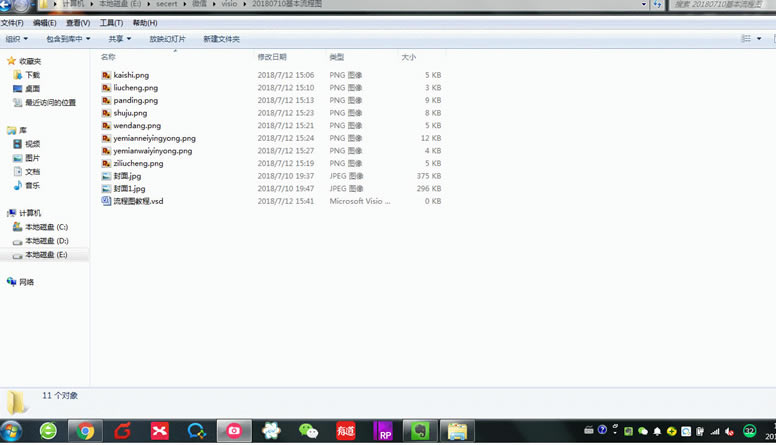Expand path arrow after secert in address bar
776x445 pixels.
(x=184, y=4)
